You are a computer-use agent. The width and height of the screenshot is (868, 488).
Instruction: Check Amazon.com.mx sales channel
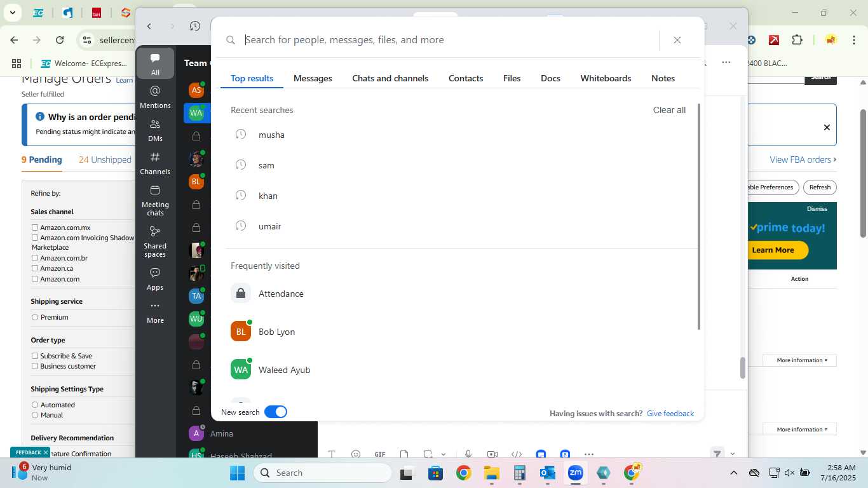click(x=35, y=227)
